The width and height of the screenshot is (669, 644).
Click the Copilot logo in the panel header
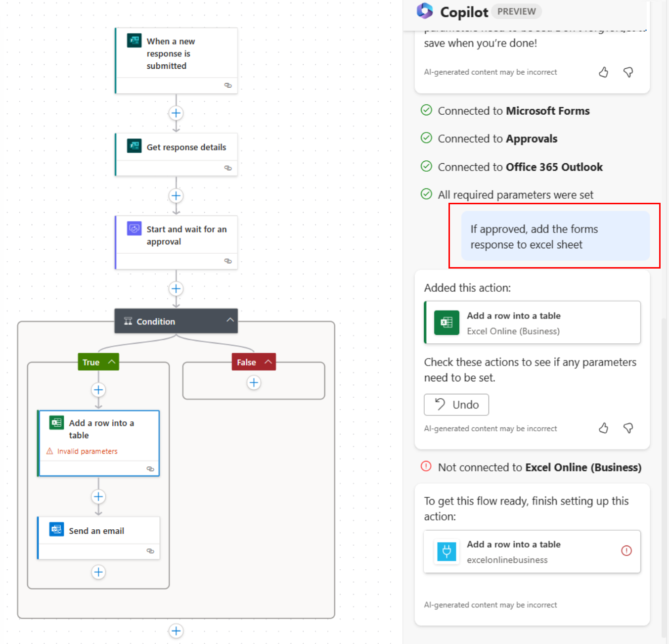point(425,10)
